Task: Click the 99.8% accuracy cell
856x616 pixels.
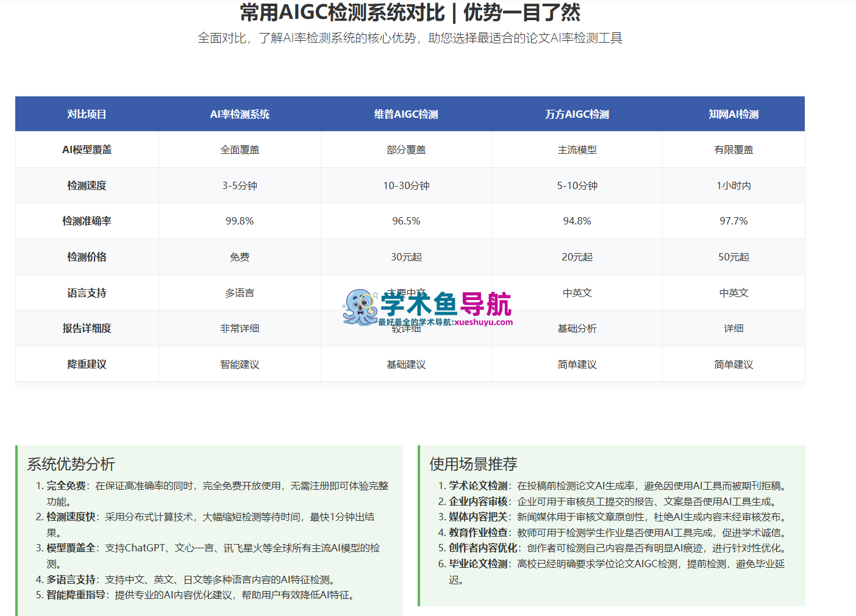Action: pyautogui.click(x=240, y=221)
